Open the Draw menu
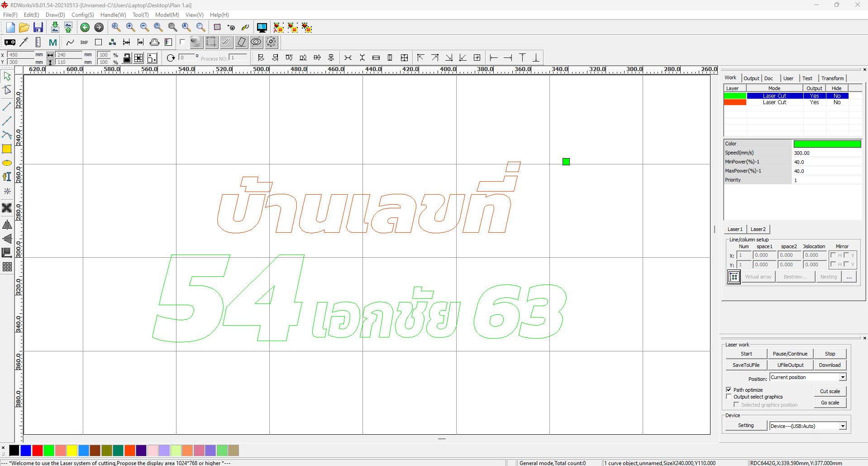 coord(55,15)
